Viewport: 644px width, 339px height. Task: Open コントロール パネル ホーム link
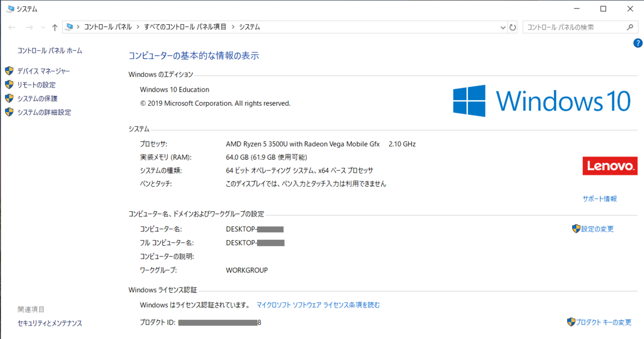tap(50, 50)
